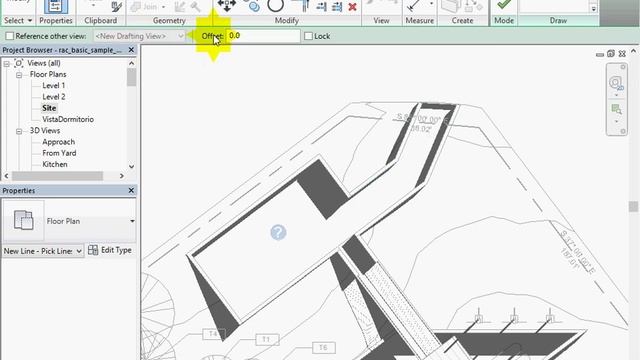Toggle the Lock checkbox

click(x=309, y=36)
